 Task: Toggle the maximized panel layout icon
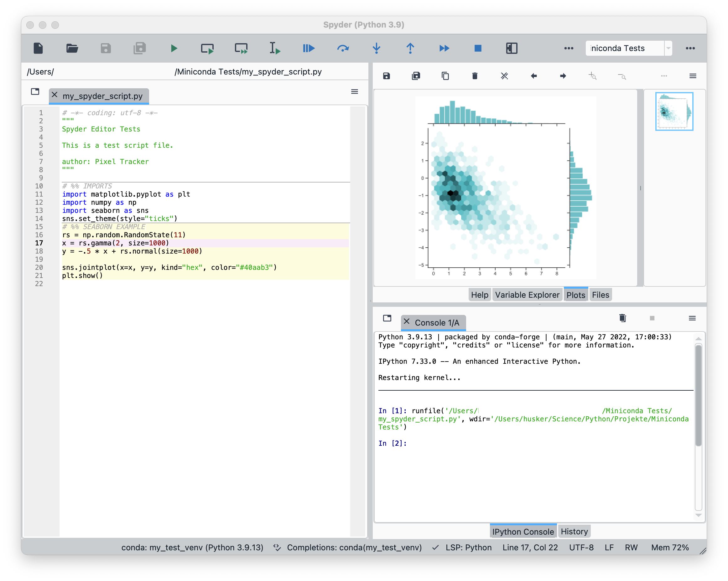(x=511, y=49)
